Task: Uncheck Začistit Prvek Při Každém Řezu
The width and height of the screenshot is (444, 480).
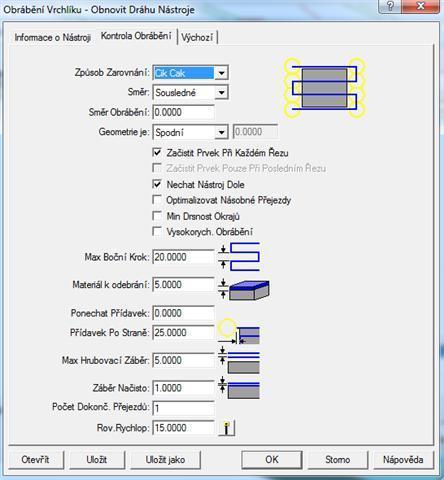Action: coord(157,153)
